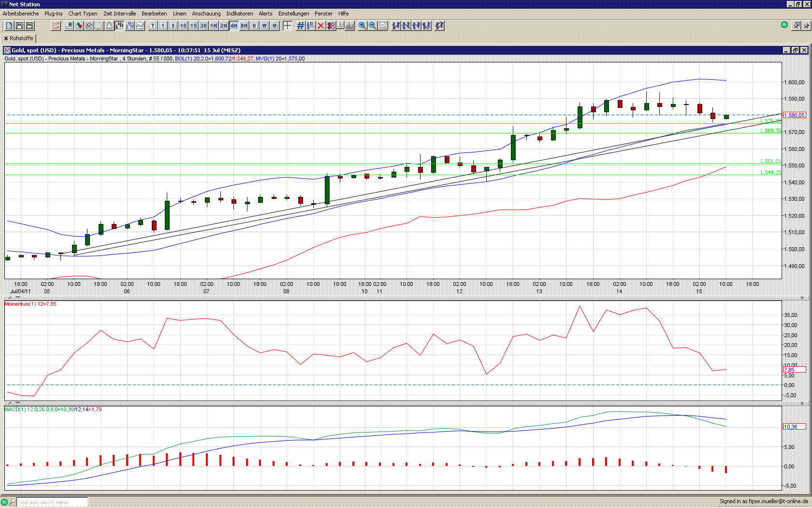Click the green connection status indicator in toolbar
Image resolution: width=812 pixels, height=508 pixels.
pos(784,25)
